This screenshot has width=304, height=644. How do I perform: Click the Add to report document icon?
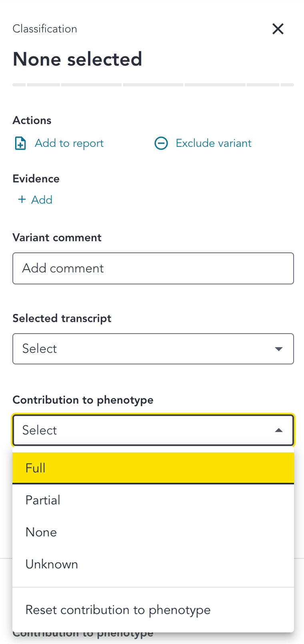pos(20,143)
